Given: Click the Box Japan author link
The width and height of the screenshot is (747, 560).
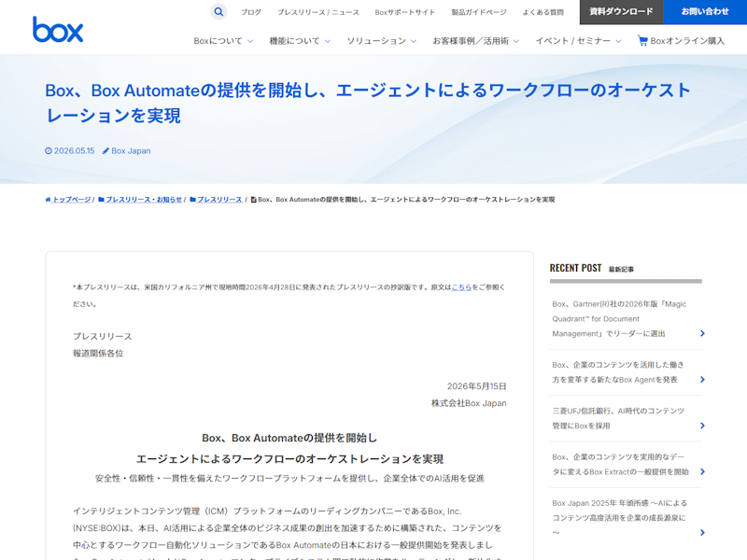Looking at the screenshot, I should [x=131, y=151].
